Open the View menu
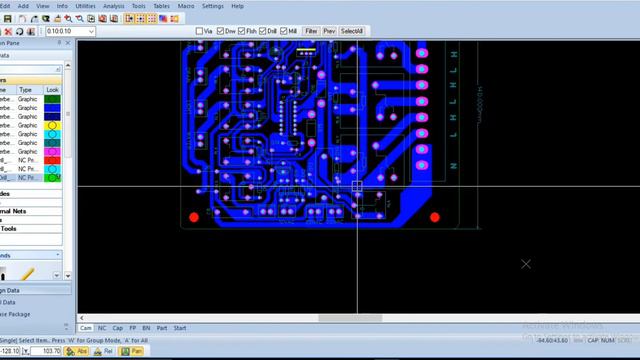 (43, 6)
